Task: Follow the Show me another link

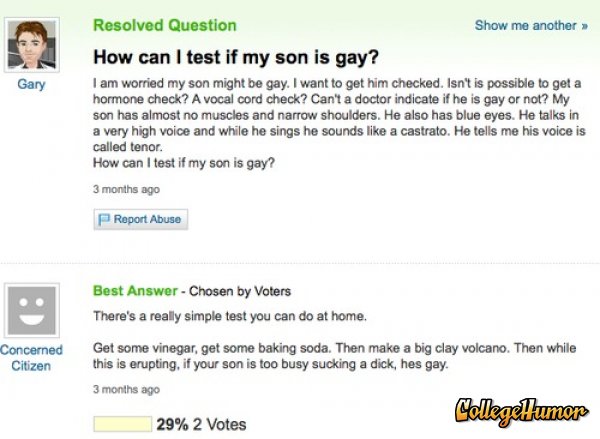Action: click(525, 25)
